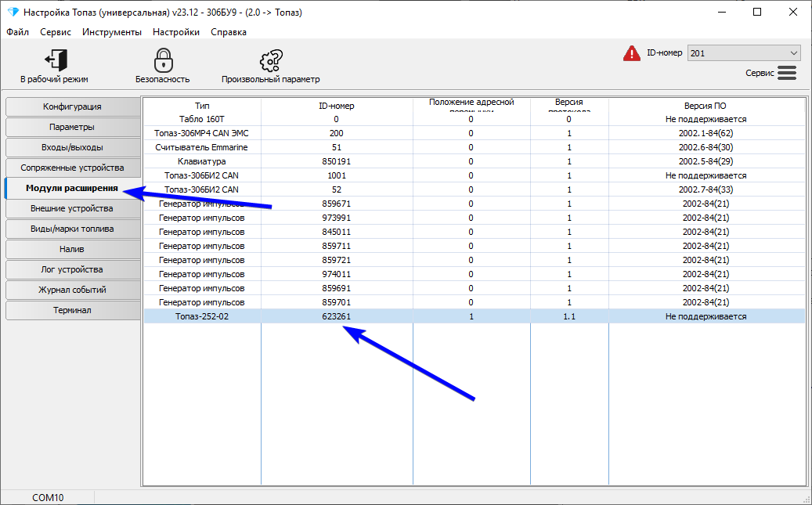The height and width of the screenshot is (505, 812).
Task: Go to the Внешние устройства tab
Action: (73, 208)
